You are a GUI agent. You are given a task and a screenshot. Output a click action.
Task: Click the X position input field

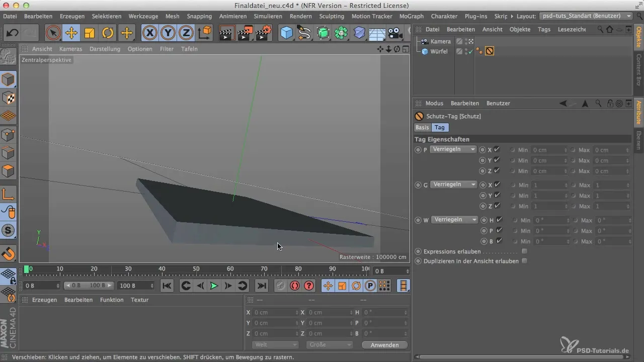[276, 313]
